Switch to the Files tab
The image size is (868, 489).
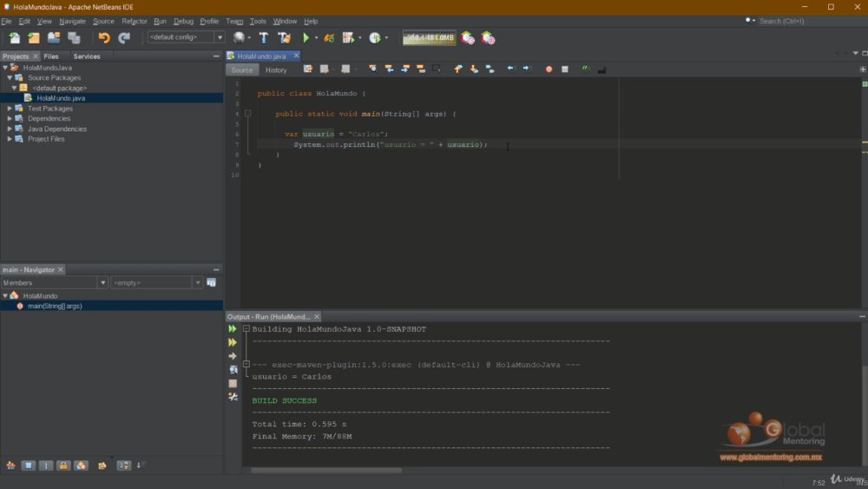[51, 56]
